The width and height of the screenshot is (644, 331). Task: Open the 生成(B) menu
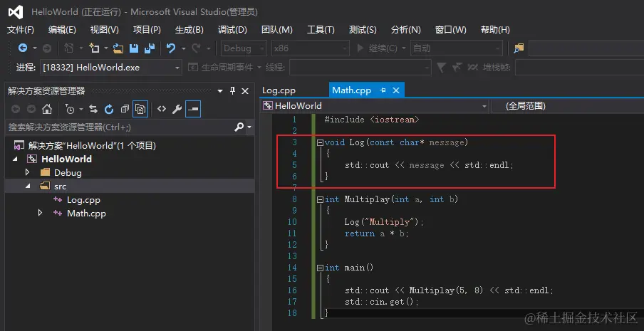[189, 30]
